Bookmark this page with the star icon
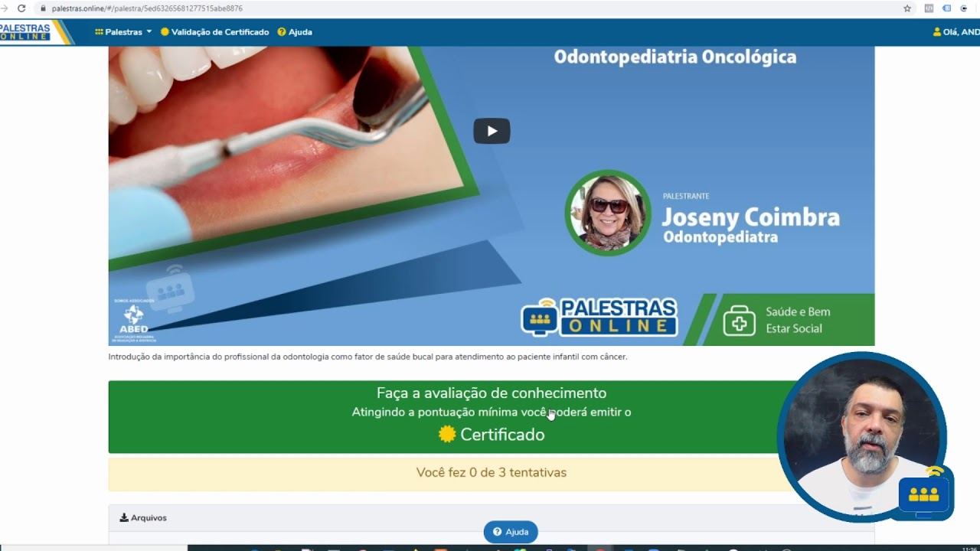Image resolution: width=980 pixels, height=551 pixels. click(x=907, y=8)
